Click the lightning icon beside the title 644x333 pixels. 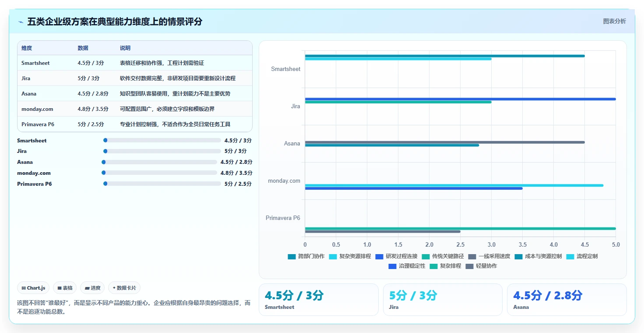(x=21, y=22)
